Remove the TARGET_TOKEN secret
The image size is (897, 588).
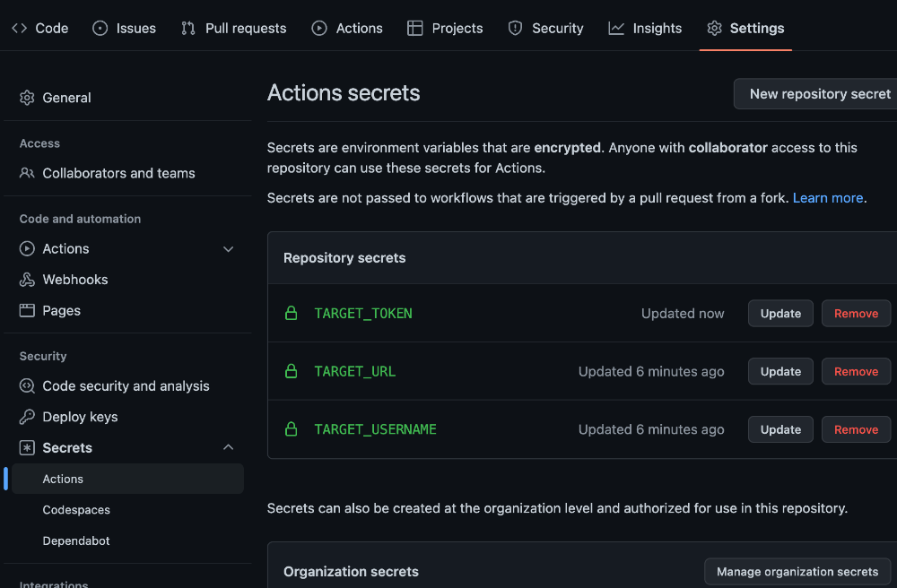(x=856, y=313)
